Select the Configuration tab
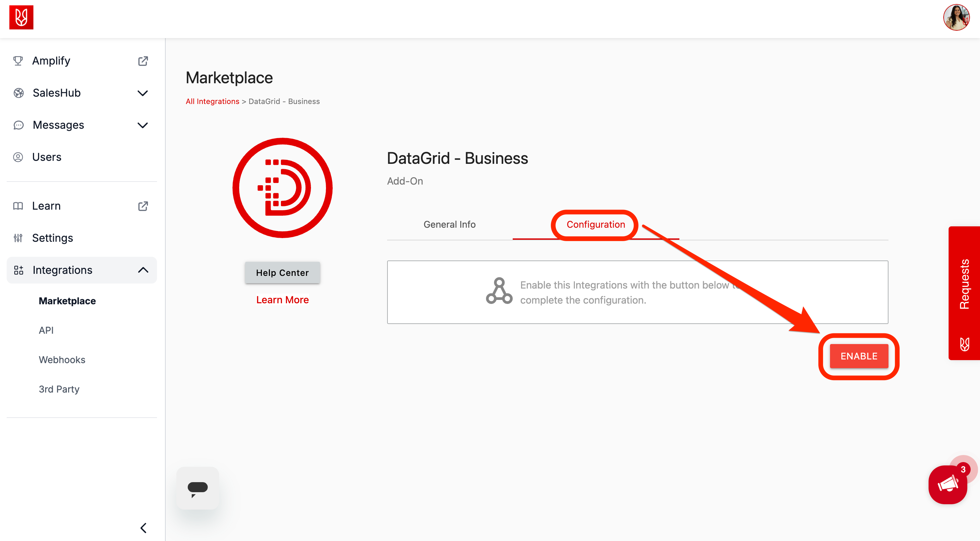 click(x=595, y=225)
